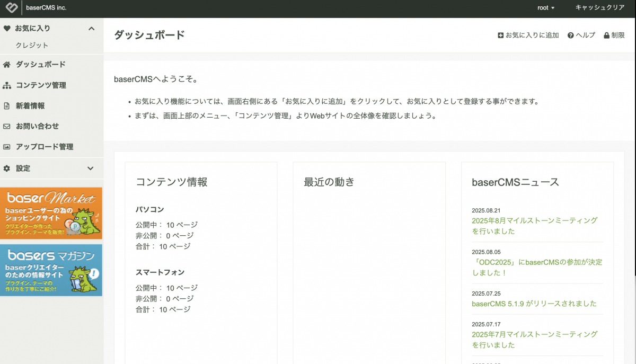636x364 pixels.
Task: Collapse the お気に入り section chevron
Action: click(x=91, y=29)
